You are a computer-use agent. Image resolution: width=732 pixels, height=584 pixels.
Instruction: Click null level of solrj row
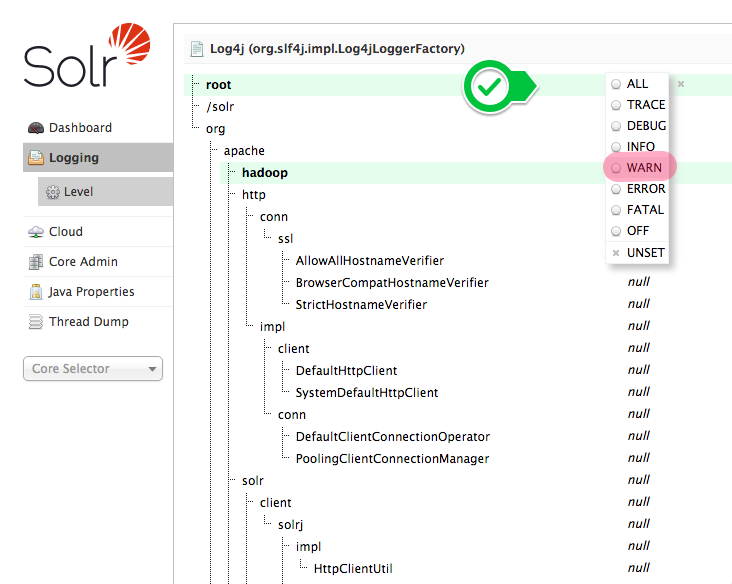[639, 524]
